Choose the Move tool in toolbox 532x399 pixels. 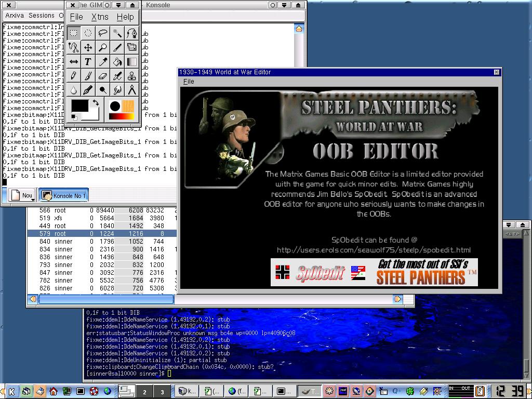88,48
